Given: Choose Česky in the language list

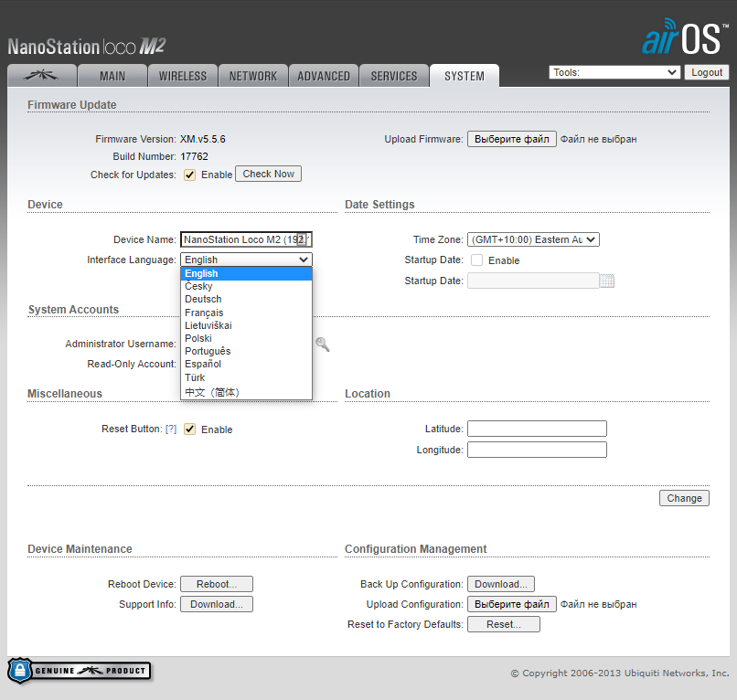Looking at the screenshot, I should 246,286.
